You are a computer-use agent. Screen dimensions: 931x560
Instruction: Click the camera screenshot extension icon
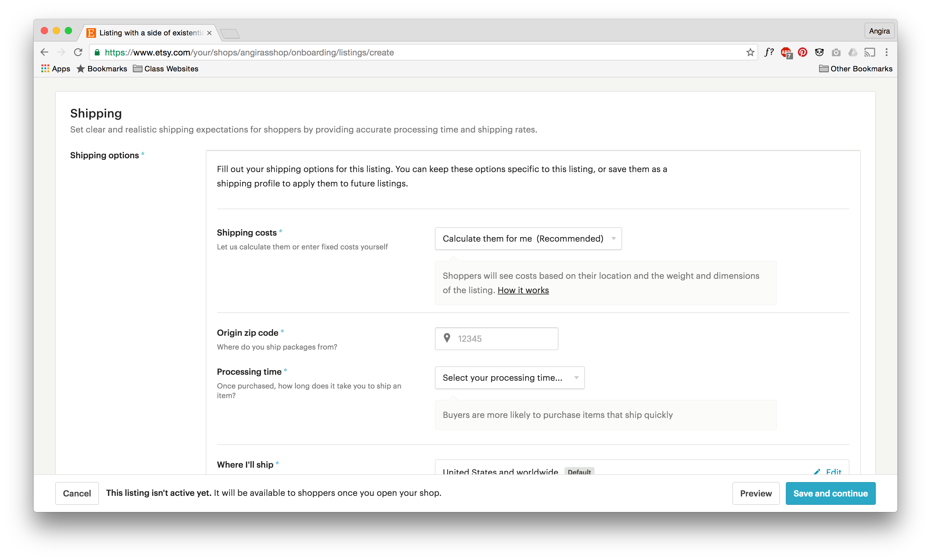[836, 52]
